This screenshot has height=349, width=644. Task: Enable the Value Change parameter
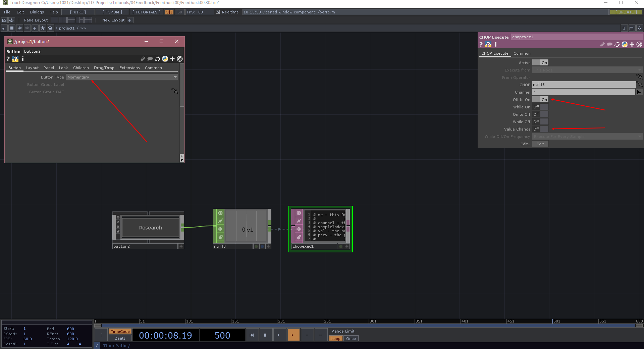[543, 129]
